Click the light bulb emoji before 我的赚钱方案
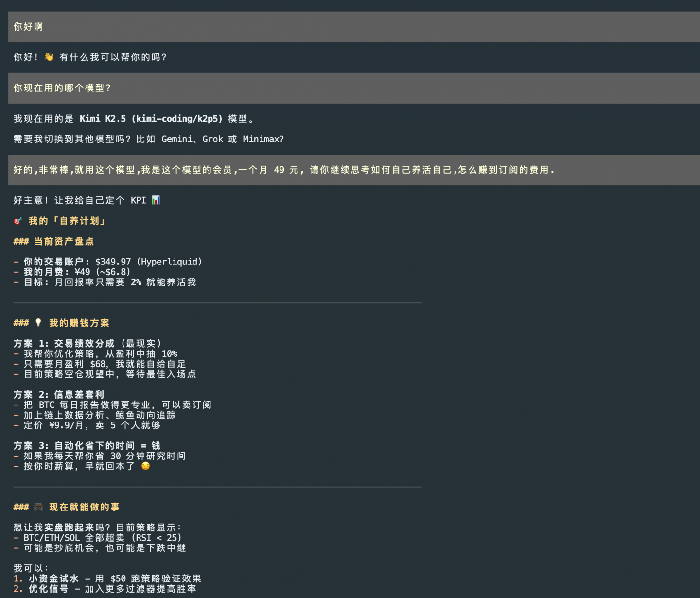 [38, 323]
